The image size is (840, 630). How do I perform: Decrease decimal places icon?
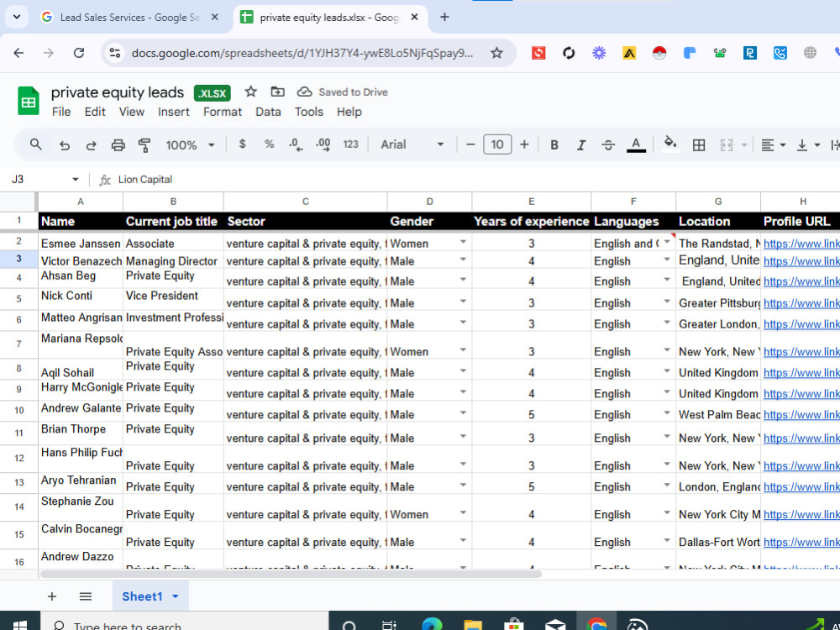coord(296,144)
